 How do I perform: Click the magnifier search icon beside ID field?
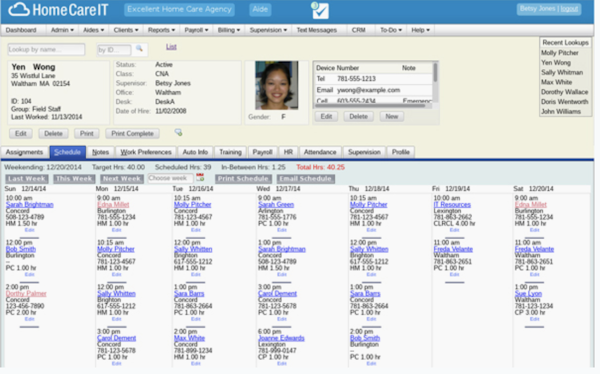click(x=139, y=49)
